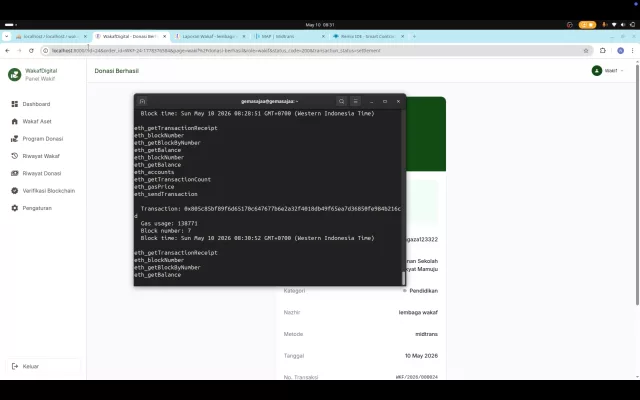Image resolution: width=640 pixels, height=400 pixels.
Task: Open Verifikasi Blockchain page
Action: coord(48,191)
